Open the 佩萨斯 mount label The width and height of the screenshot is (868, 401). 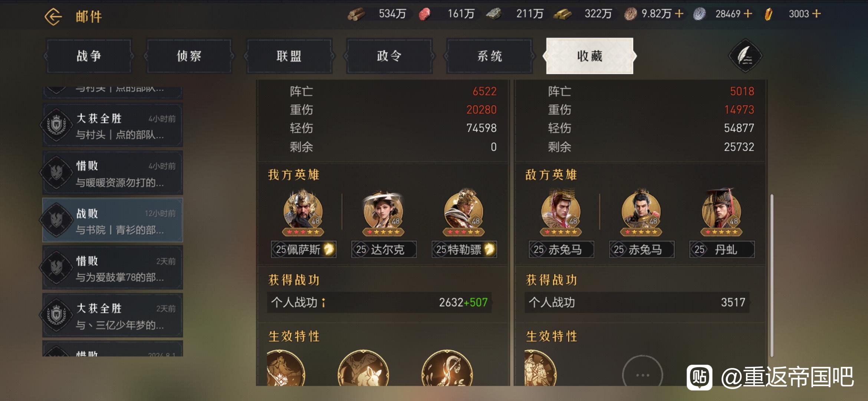pyautogui.click(x=304, y=250)
